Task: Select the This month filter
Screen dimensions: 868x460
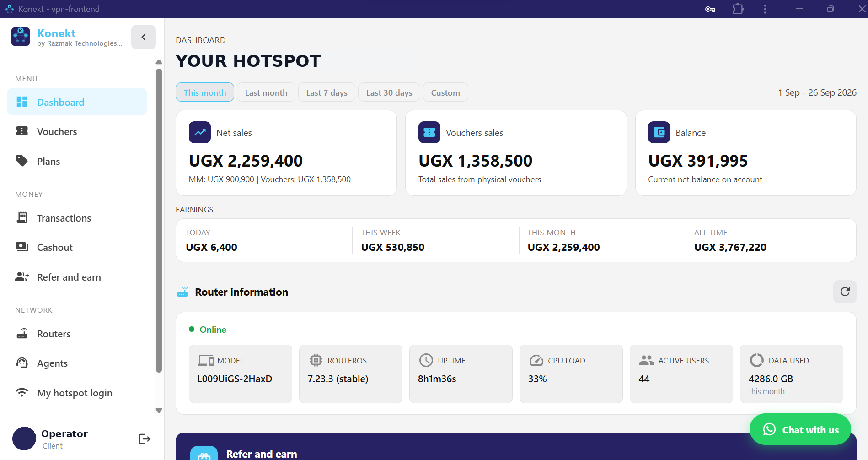Action: (205, 92)
